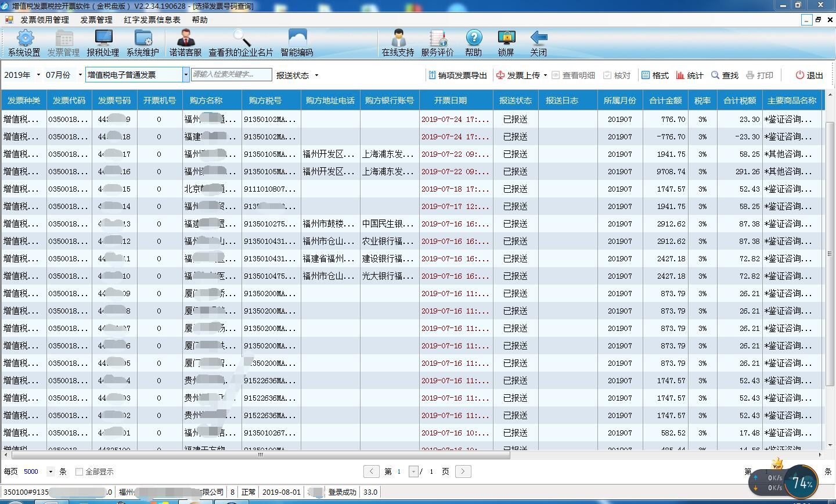This screenshot has width=836, height=504.
Task: Click 核对 button
Action: 617,75
